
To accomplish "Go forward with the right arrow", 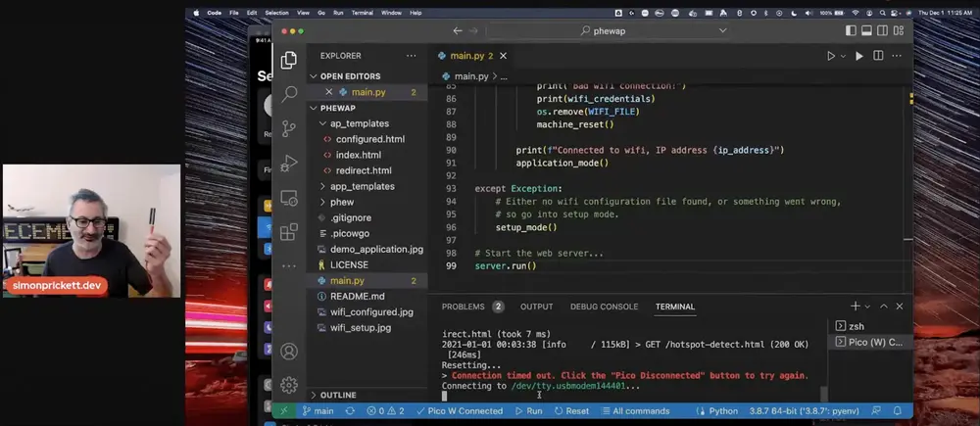I will (473, 30).
